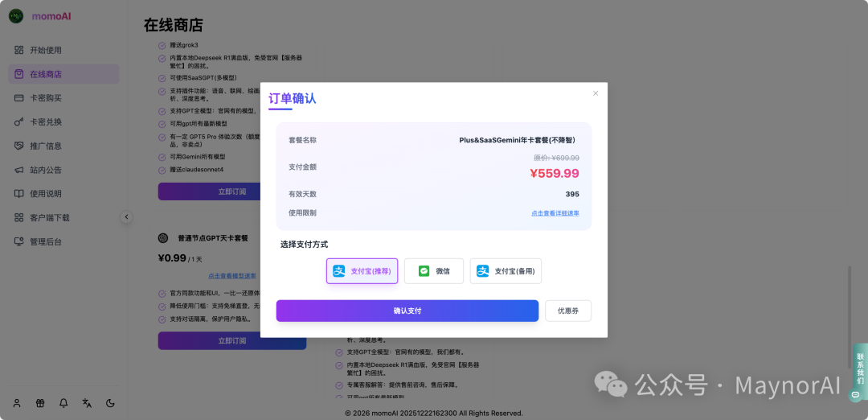This screenshot has width=868, height=420.
Task: Open 使用说明 in sidebar
Action: click(x=63, y=194)
